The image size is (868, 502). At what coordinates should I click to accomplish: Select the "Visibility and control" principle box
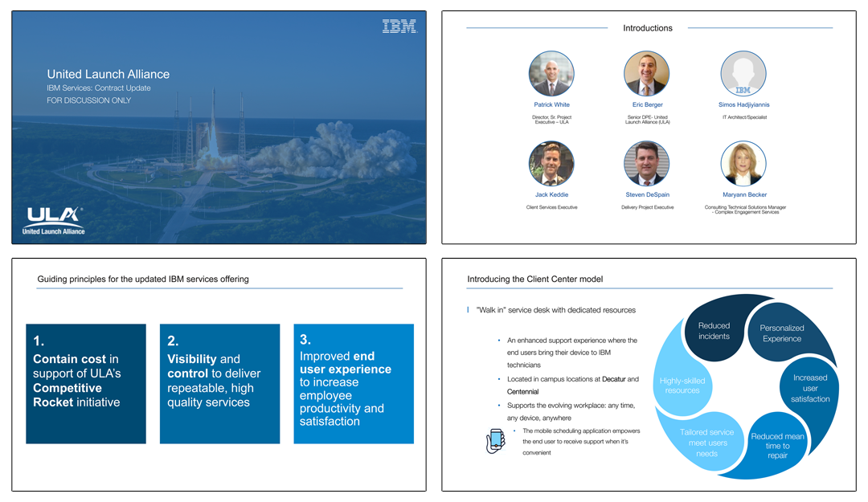point(219,384)
